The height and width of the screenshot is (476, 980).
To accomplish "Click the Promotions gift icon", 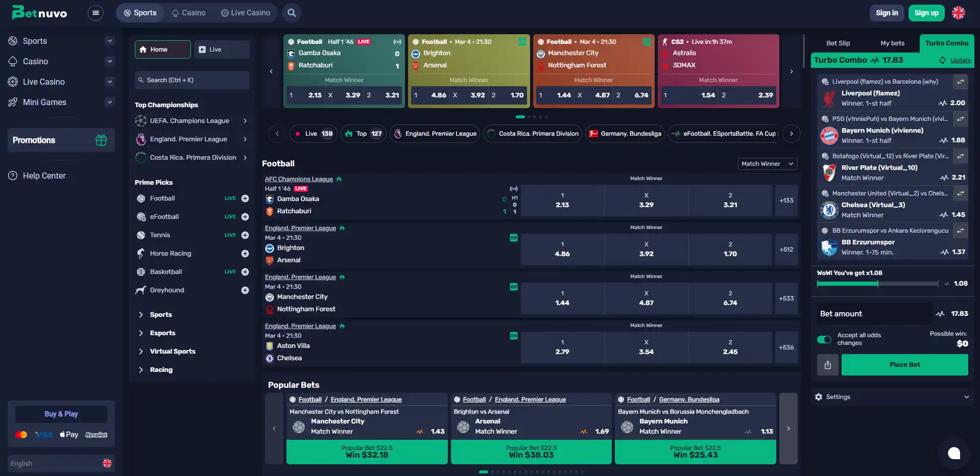I will click(x=101, y=140).
